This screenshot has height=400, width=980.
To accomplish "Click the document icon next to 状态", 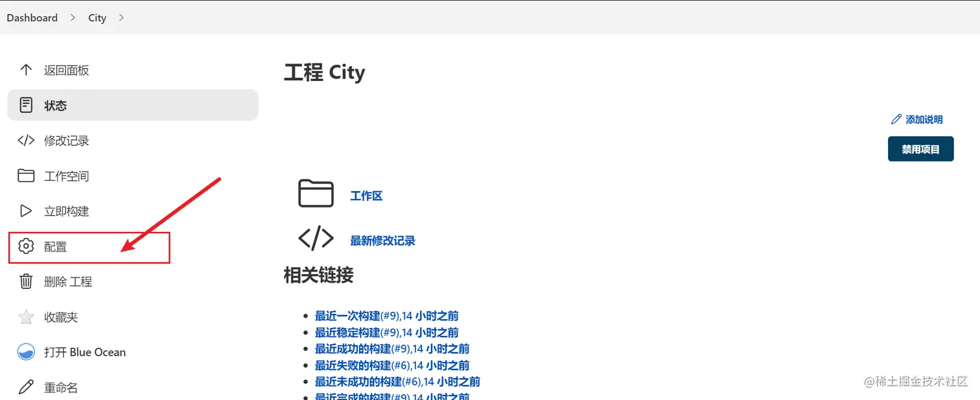I will point(26,105).
